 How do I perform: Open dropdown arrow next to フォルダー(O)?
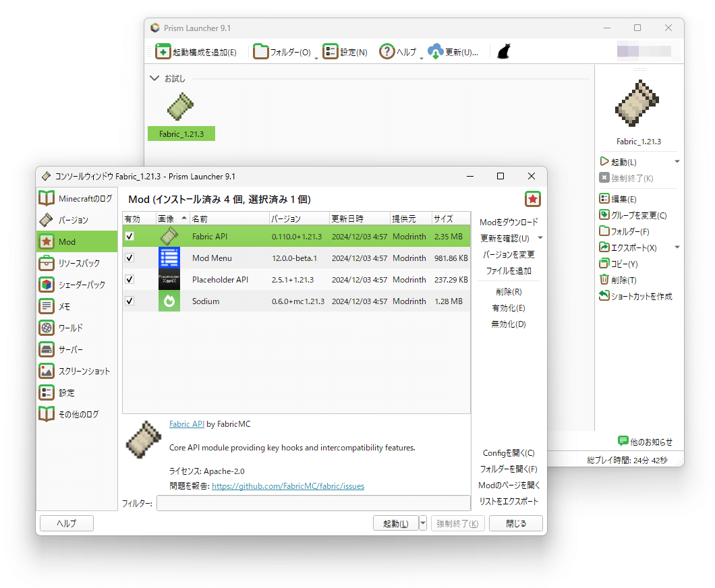pos(316,59)
